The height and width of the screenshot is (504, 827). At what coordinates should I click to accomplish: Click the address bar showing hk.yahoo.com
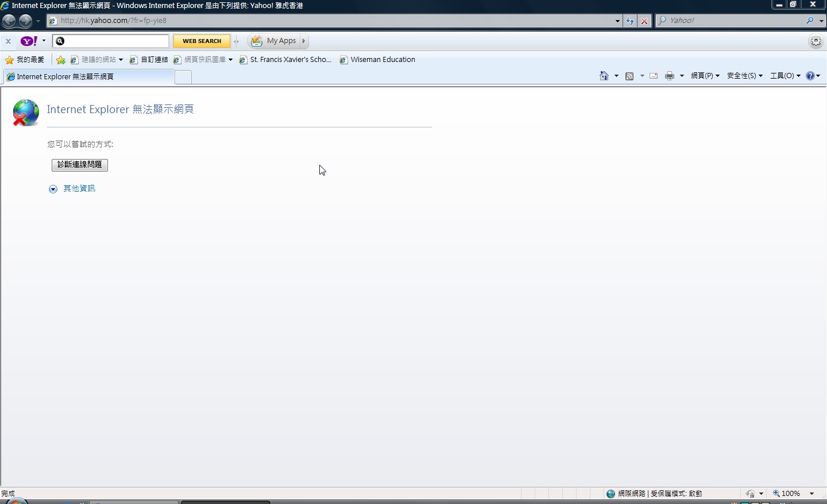pos(330,21)
